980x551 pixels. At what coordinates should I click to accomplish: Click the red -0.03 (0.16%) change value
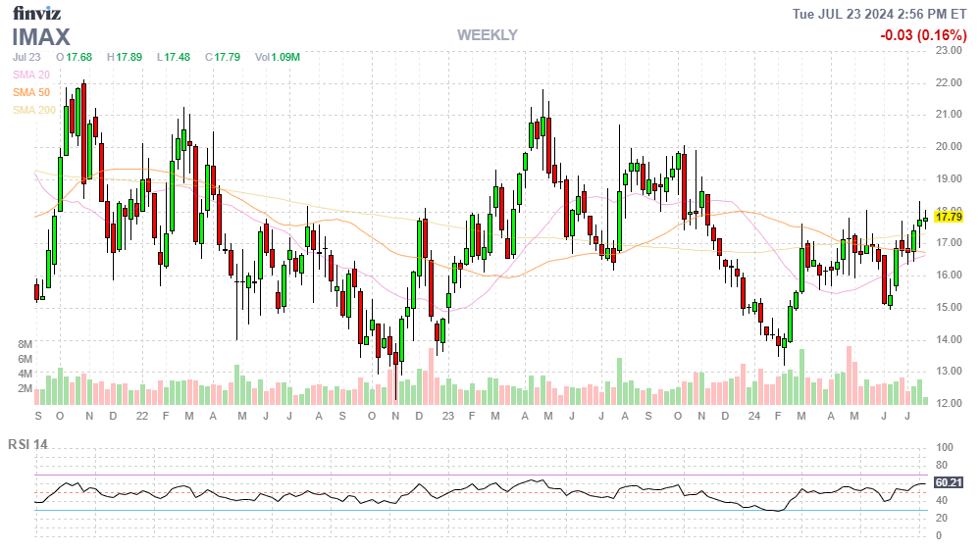pyautogui.click(x=922, y=35)
